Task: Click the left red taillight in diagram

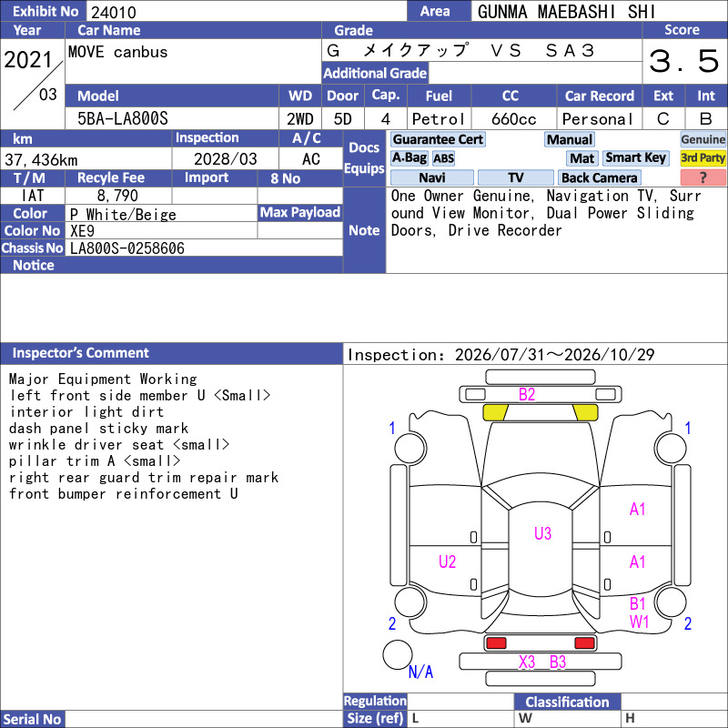Action: (x=496, y=643)
